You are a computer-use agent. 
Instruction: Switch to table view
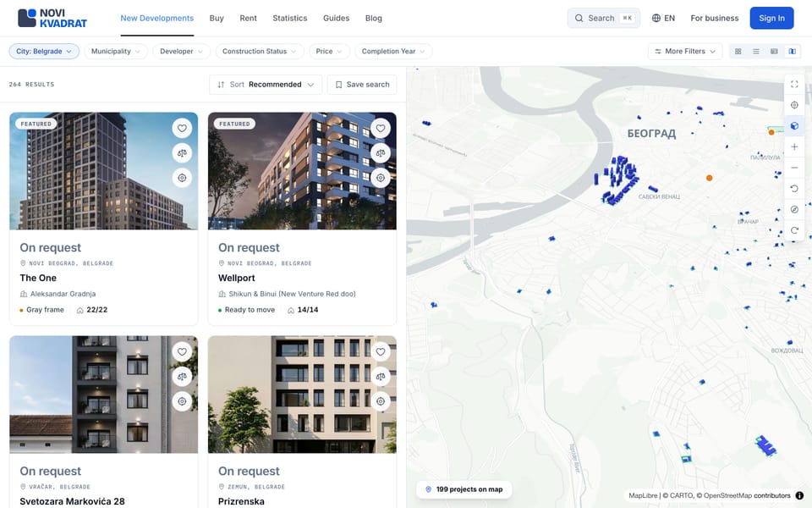tap(774, 52)
